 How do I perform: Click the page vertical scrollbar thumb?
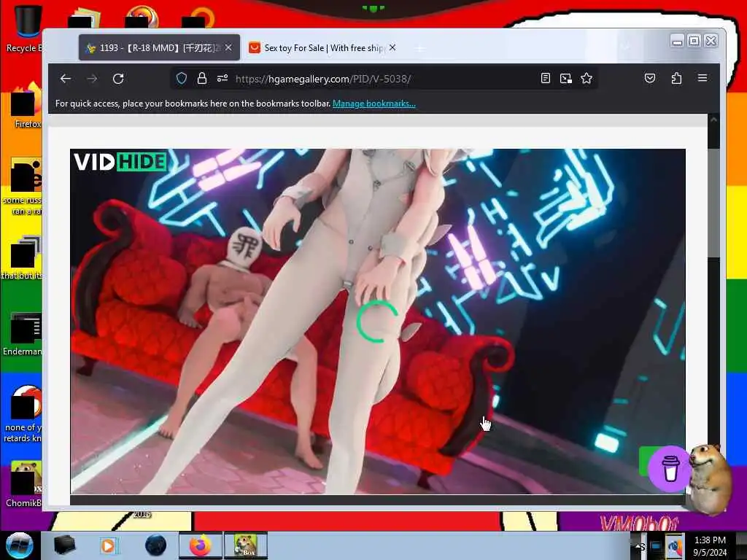pos(713,203)
